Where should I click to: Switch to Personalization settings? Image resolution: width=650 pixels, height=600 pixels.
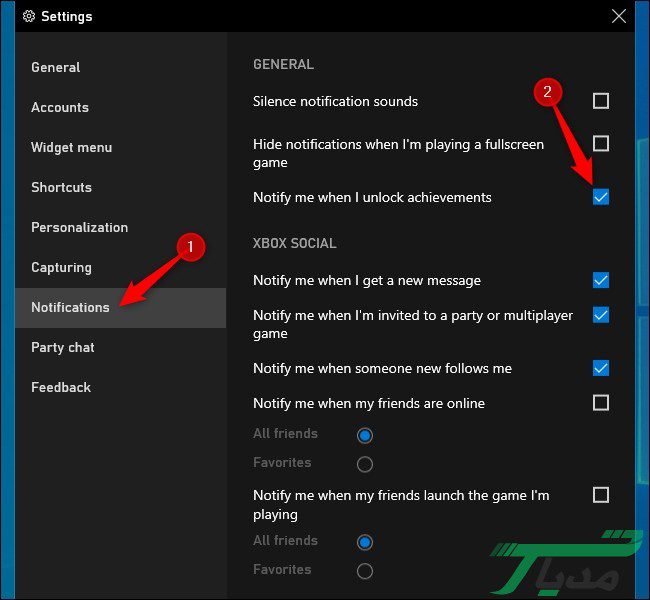(79, 227)
